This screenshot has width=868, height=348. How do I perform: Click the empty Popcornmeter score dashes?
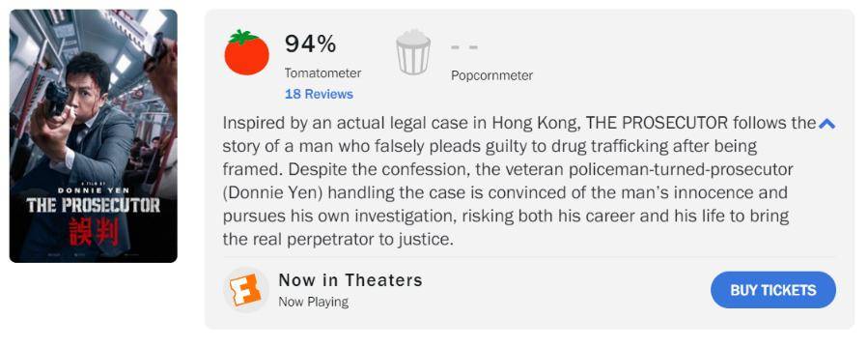coord(463,47)
